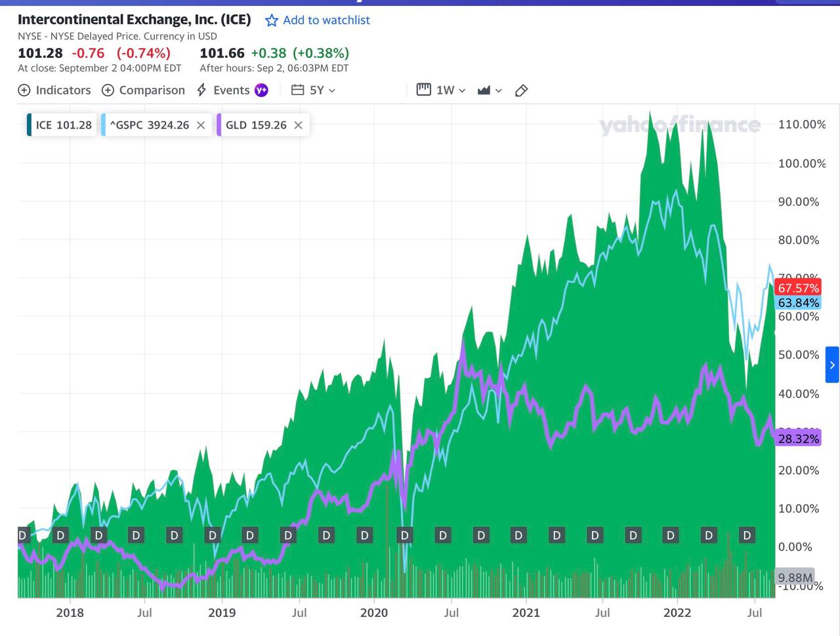Click the -0.76 (-0.74%) change value
840x636 pixels.
121,53
